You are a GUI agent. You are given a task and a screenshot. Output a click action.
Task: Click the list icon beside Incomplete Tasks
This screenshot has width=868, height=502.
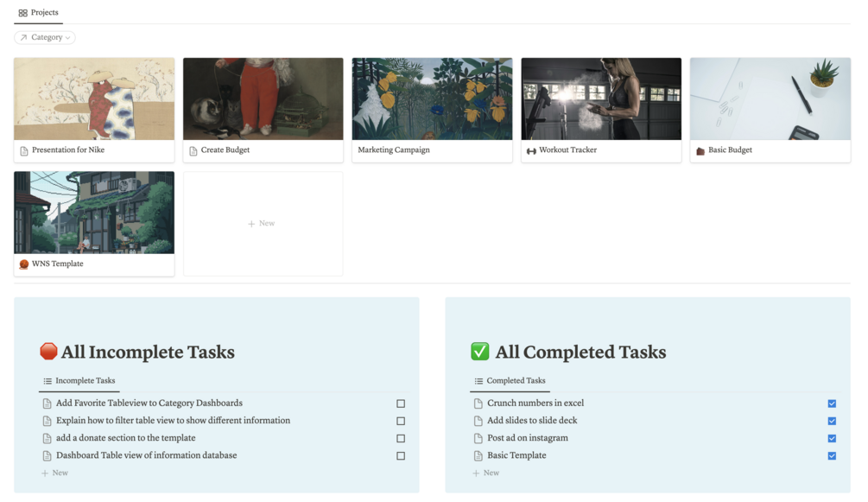pos(48,381)
